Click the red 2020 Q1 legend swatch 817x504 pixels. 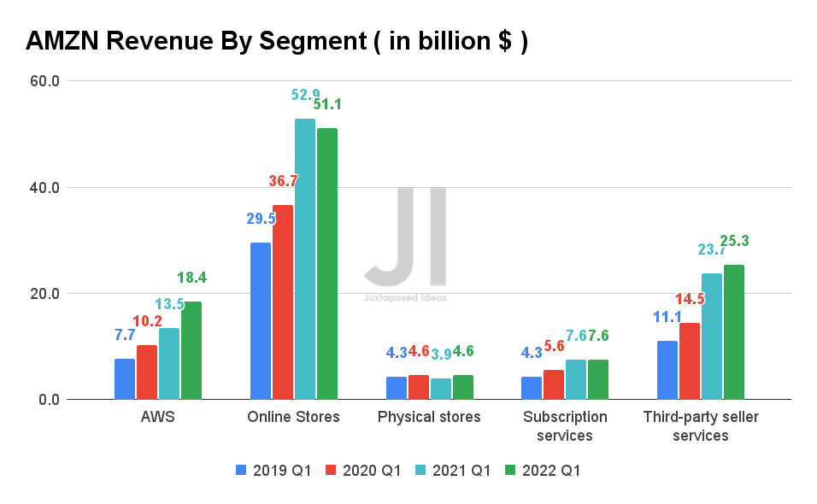coord(330,471)
